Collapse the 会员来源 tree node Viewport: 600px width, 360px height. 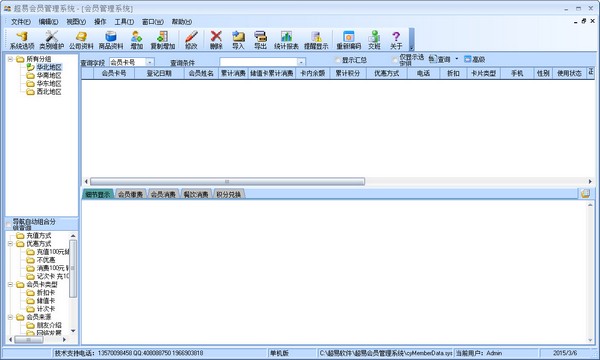pos(10,317)
